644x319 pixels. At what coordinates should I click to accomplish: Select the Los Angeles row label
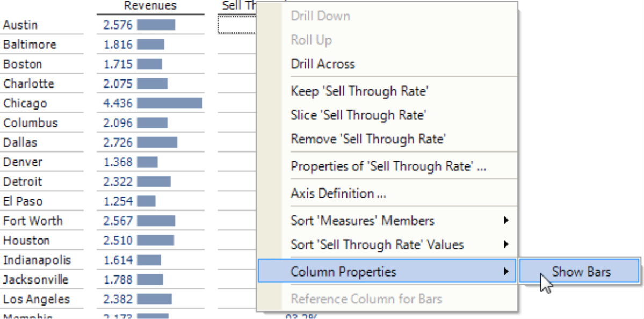coord(37,300)
